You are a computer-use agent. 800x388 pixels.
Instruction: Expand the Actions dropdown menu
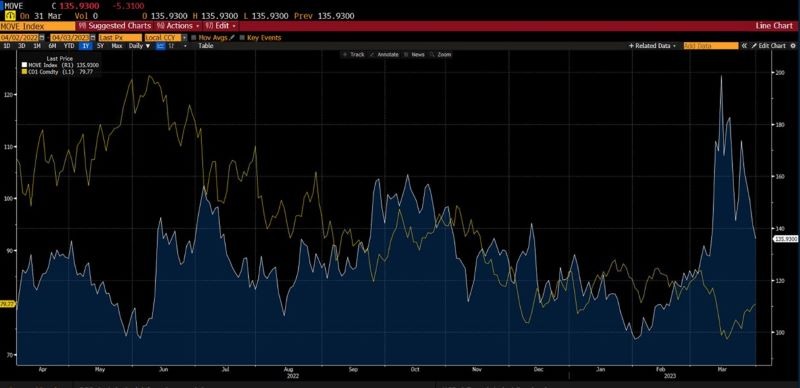coord(178,26)
